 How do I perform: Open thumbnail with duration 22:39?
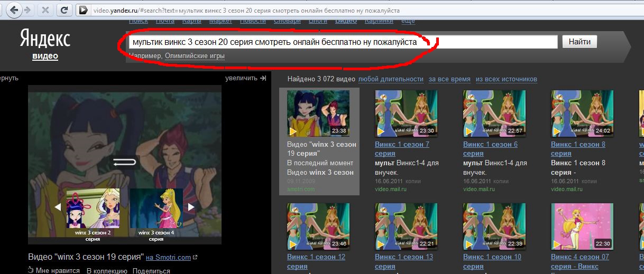pos(494,226)
